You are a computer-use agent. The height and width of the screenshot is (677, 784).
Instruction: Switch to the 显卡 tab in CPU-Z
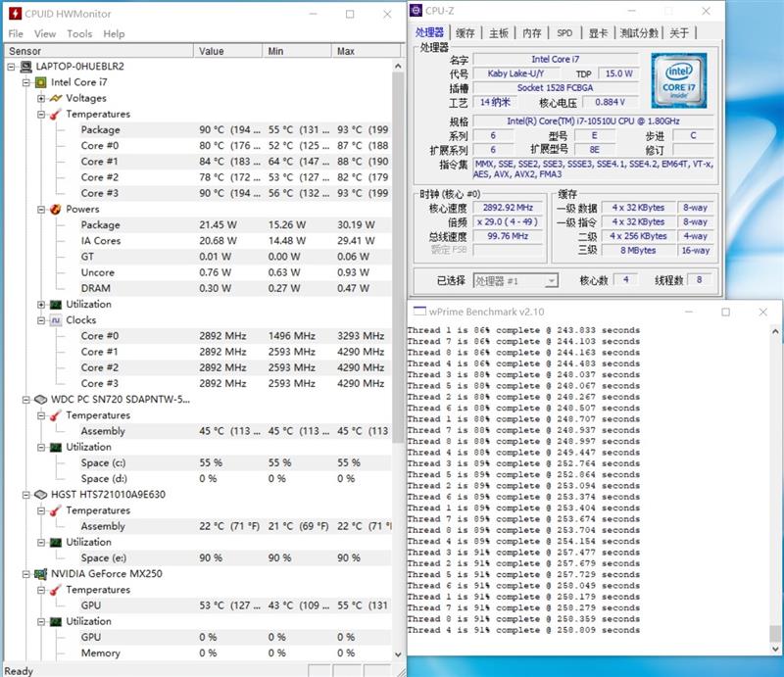599,32
